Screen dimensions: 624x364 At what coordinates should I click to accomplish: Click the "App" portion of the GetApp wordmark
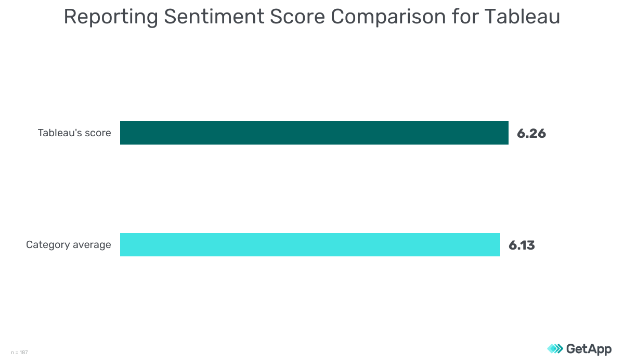pyautogui.click(x=601, y=350)
